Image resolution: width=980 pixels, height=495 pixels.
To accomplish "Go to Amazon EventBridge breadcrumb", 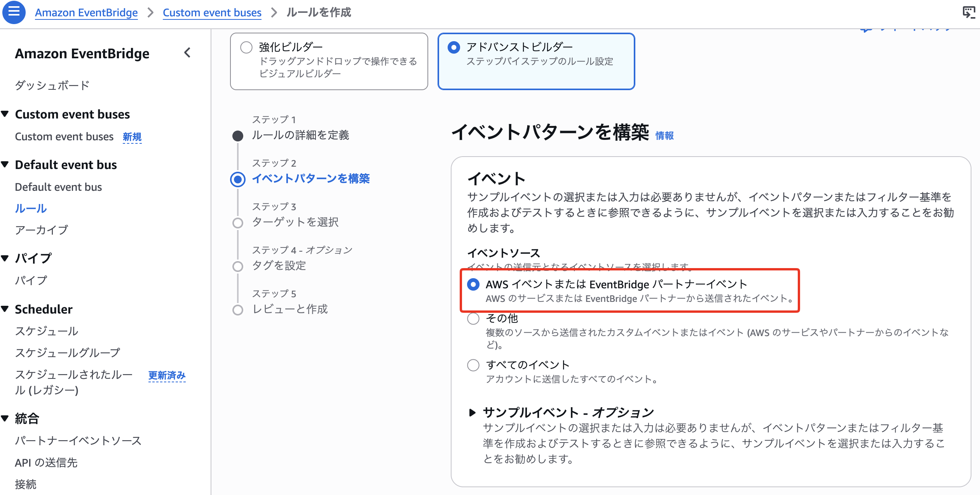I will click(86, 12).
